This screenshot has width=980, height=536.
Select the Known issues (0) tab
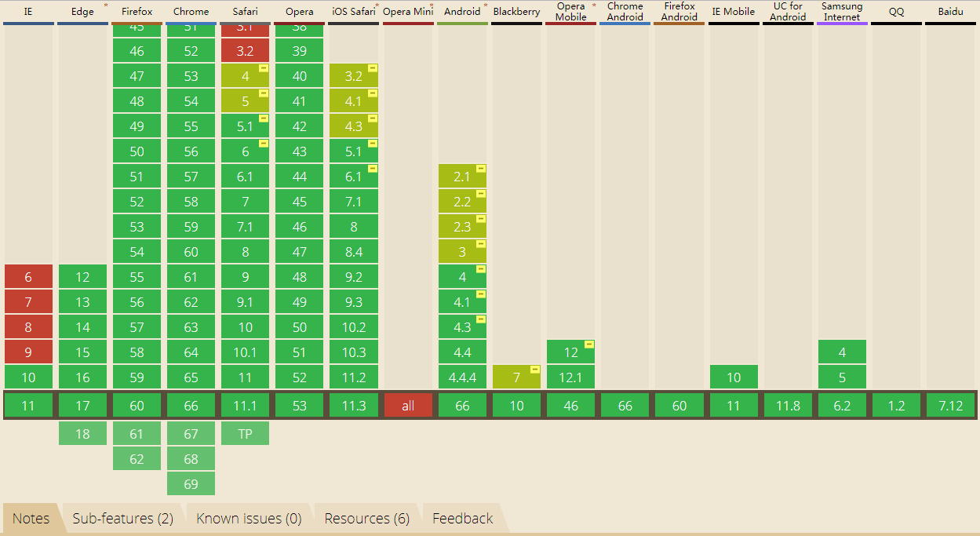[x=249, y=519]
